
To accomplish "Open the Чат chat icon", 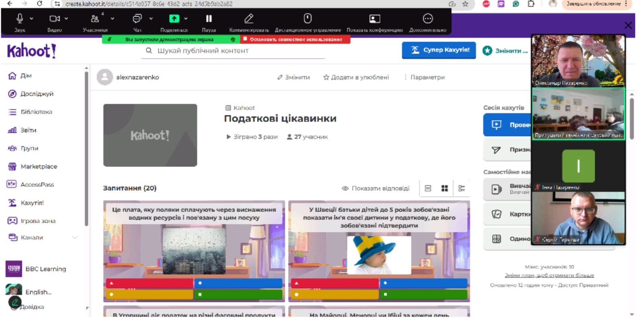I will coord(137,18).
